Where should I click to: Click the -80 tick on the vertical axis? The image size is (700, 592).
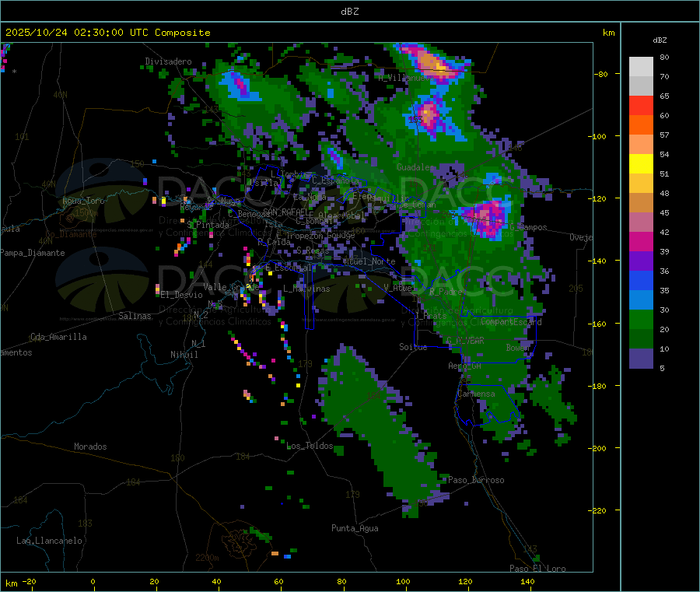tap(601, 74)
